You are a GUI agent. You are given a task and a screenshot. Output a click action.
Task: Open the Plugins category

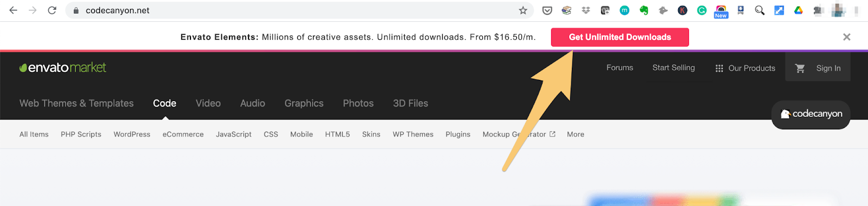[458, 134]
